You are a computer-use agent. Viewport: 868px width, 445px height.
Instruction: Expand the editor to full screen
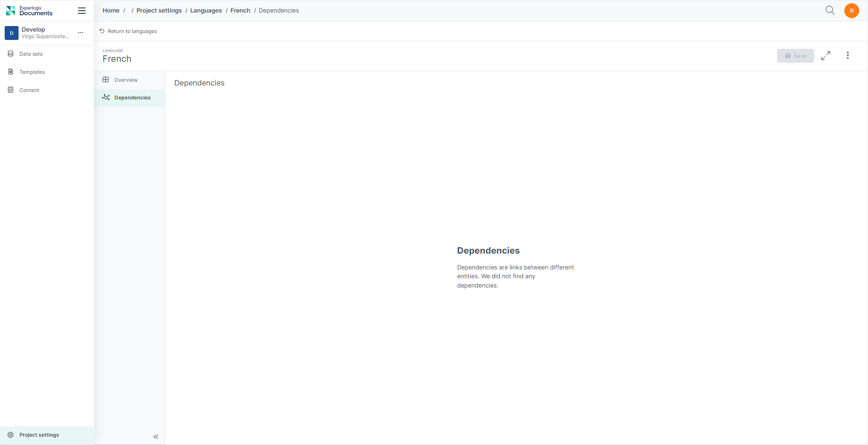click(x=826, y=56)
